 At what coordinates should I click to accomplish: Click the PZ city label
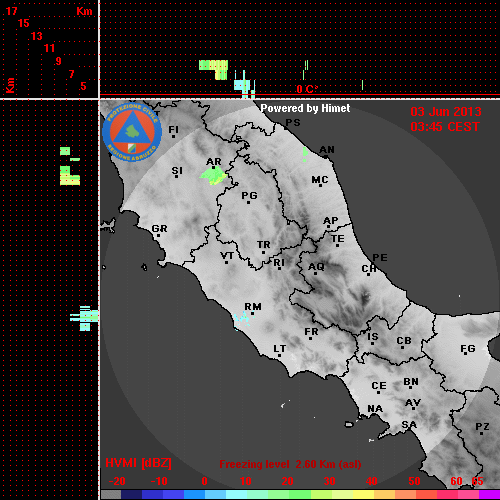coord(482,426)
